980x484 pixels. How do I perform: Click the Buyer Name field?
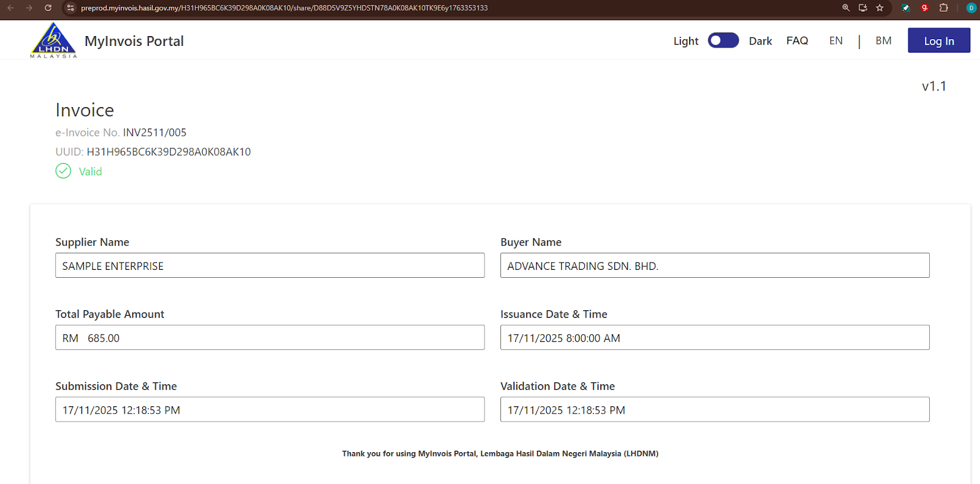click(715, 266)
